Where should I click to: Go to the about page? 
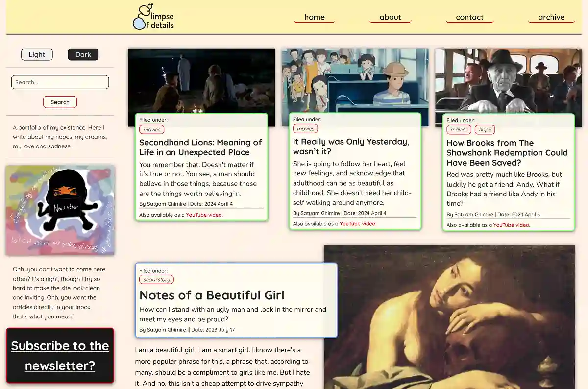(390, 17)
